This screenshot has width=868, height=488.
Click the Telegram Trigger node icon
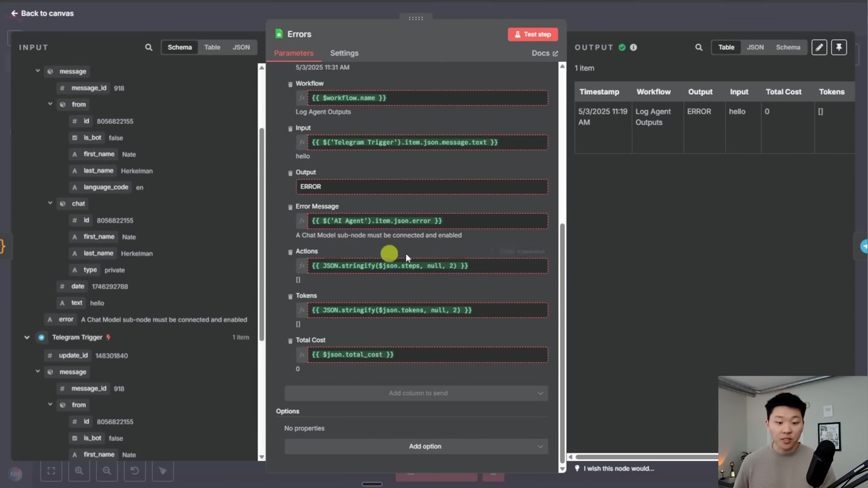tap(41, 337)
